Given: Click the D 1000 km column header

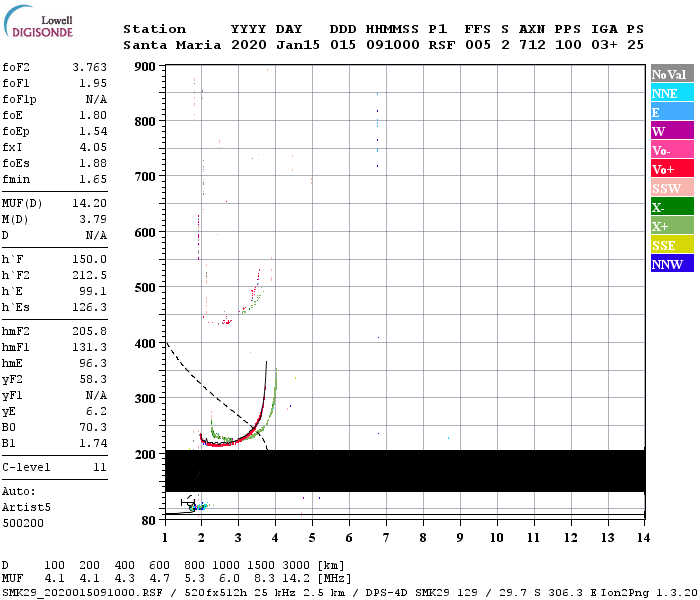Looking at the screenshot, I should point(226,565).
